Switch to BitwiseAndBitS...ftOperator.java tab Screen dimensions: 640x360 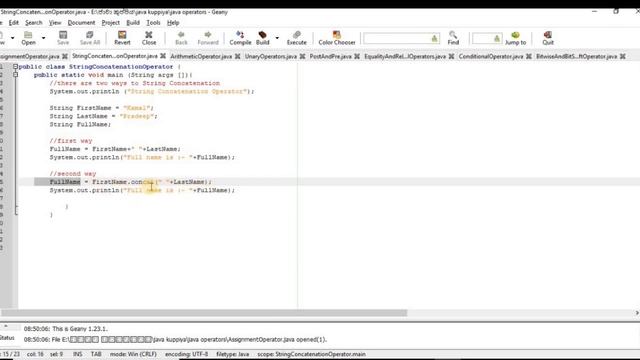coord(577,56)
